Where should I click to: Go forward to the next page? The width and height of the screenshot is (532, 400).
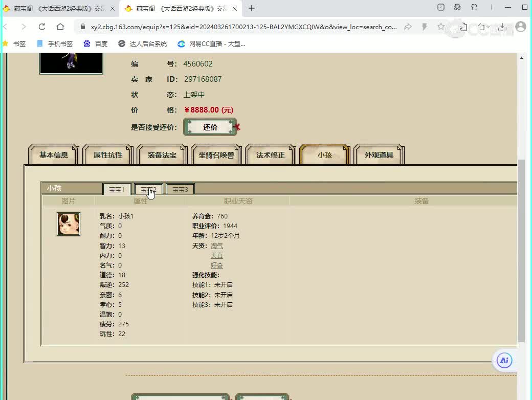pyautogui.click(x=24, y=27)
